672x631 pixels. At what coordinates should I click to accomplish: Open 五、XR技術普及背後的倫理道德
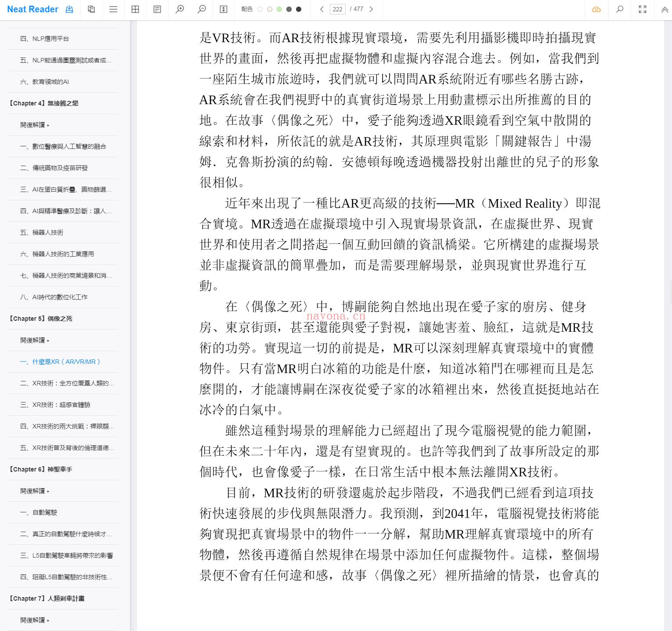pyautogui.click(x=67, y=448)
